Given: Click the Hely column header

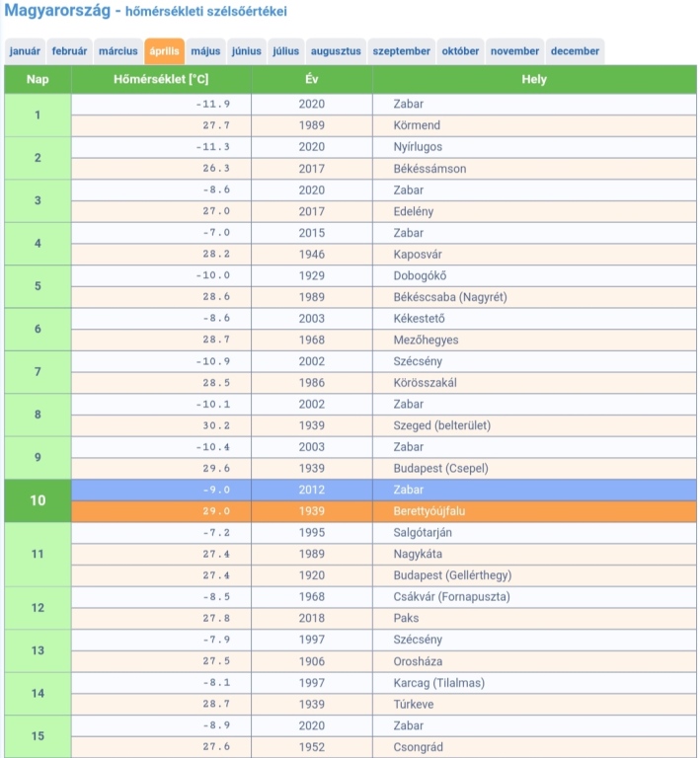Looking at the screenshot, I should click(x=534, y=79).
